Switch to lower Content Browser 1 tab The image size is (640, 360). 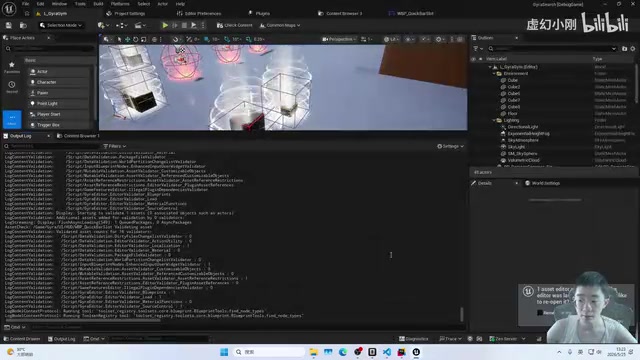pos(78,136)
